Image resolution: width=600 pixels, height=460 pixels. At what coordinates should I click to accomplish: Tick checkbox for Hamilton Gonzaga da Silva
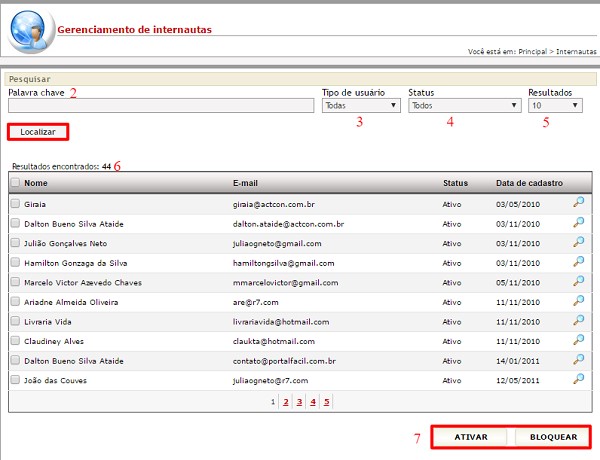15,262
